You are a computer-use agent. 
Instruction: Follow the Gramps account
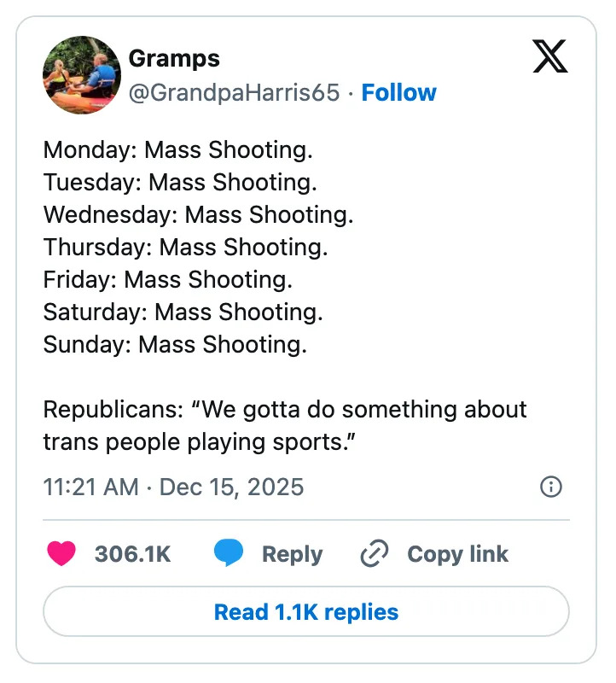(398, 92)
